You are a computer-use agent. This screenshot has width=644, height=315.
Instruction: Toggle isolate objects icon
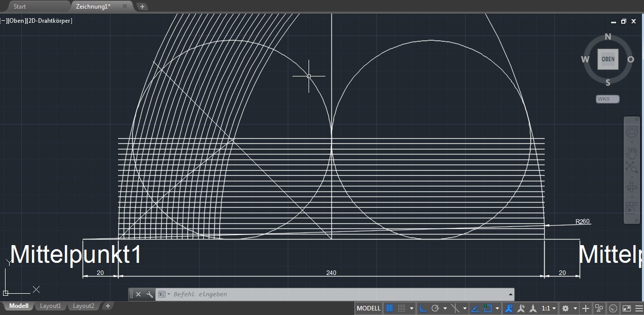(599, 308)
